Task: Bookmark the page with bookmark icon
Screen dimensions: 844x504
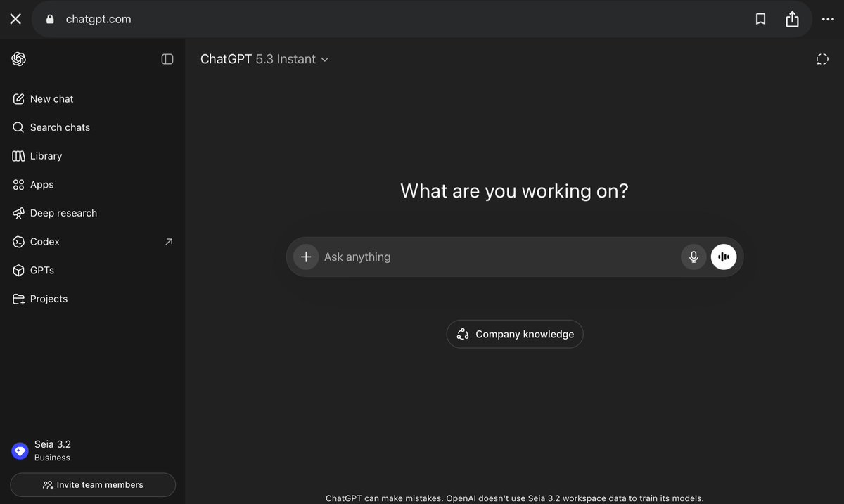Action: point(760,19)
